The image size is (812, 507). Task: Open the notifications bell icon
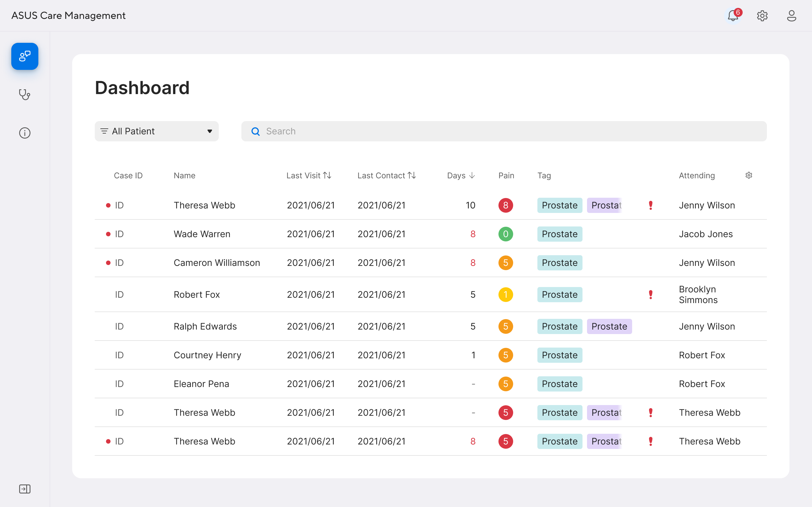click(733, 16)
